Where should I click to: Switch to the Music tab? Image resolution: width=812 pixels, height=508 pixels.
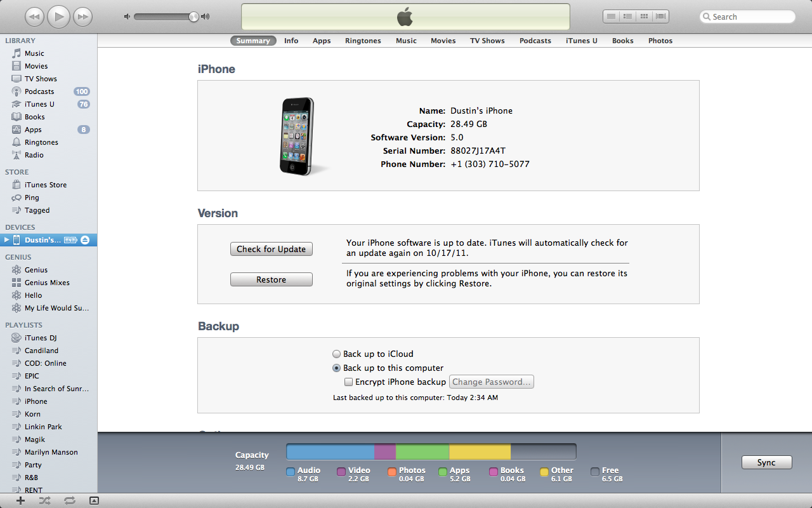[x=406, y=41]
